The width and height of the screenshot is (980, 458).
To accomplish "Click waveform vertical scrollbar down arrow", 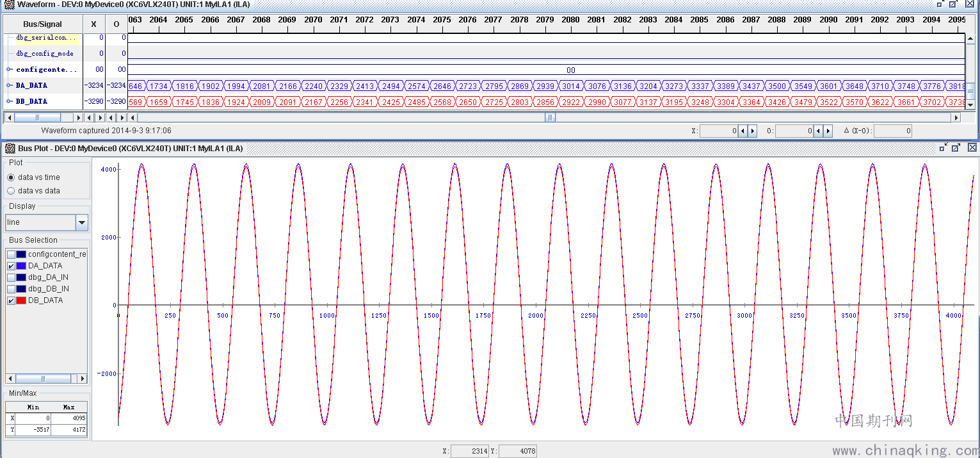I will [970, 104].
